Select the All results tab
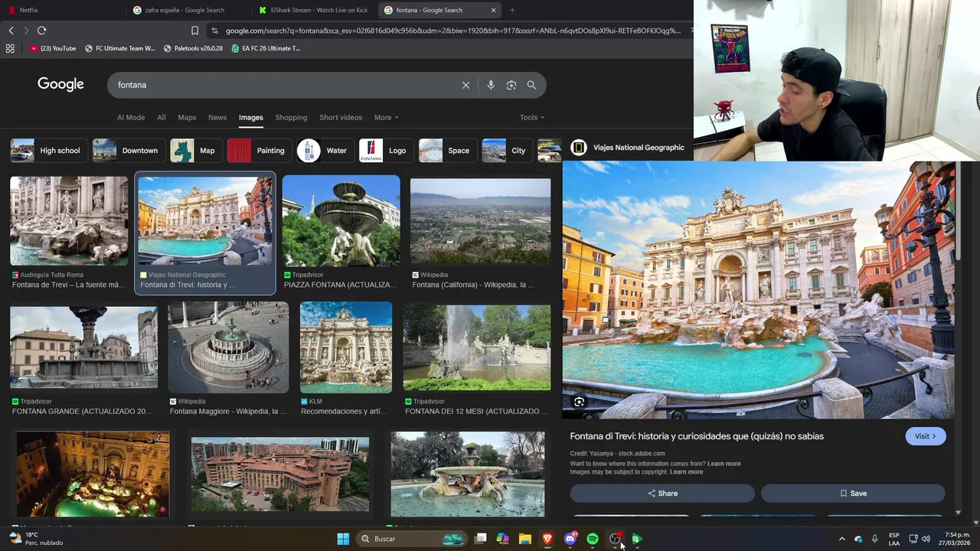980x551 pixels. tap(162, 117)
